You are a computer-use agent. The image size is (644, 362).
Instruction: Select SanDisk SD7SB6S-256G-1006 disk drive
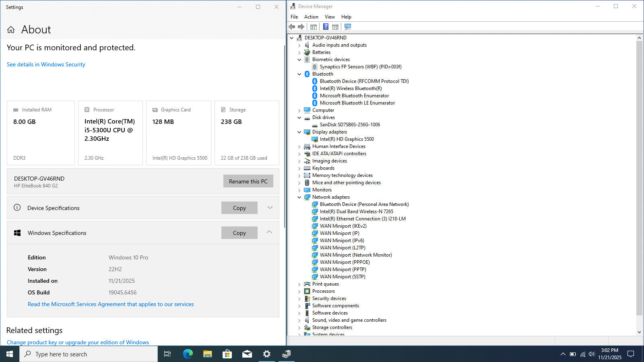tap(349, 125)
